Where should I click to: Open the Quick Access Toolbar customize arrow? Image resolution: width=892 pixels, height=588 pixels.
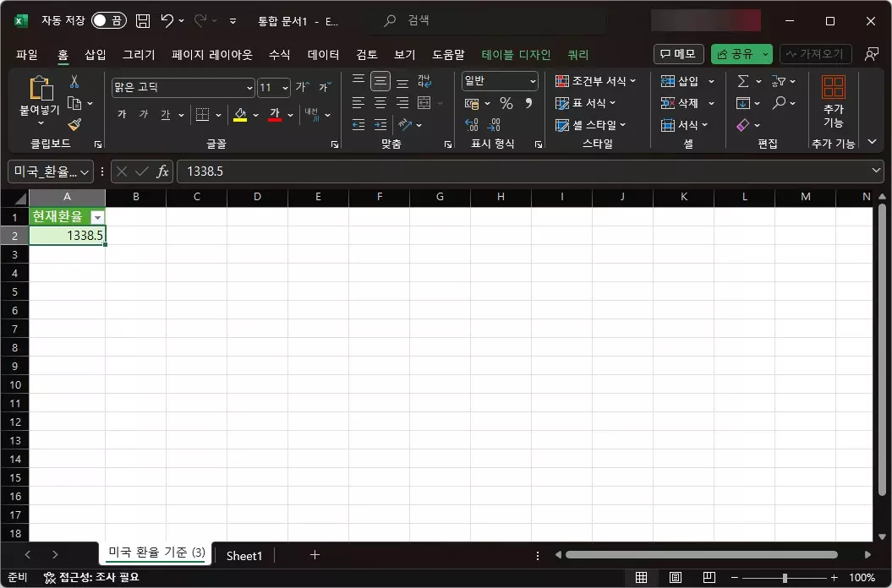click(x=233, y=21)
